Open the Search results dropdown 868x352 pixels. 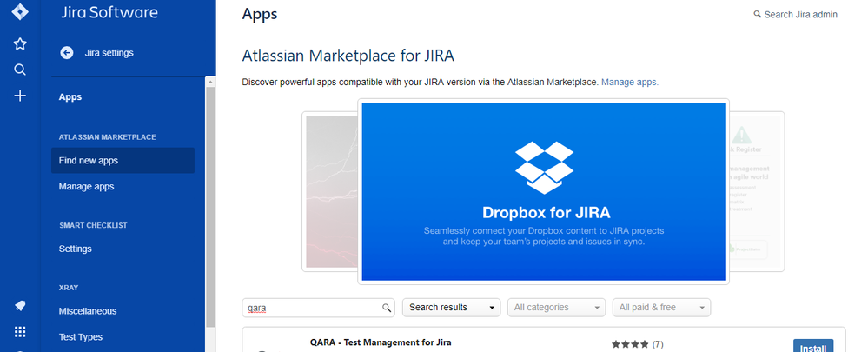pos(451,307)
